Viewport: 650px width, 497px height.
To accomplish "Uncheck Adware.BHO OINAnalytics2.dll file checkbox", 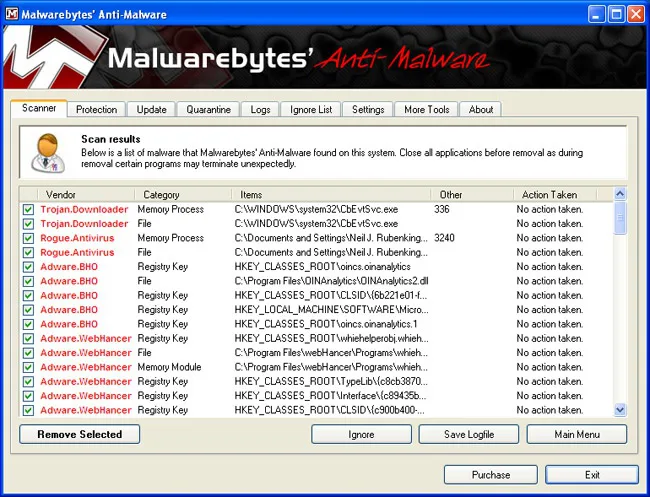I will [x=28, y=281].
